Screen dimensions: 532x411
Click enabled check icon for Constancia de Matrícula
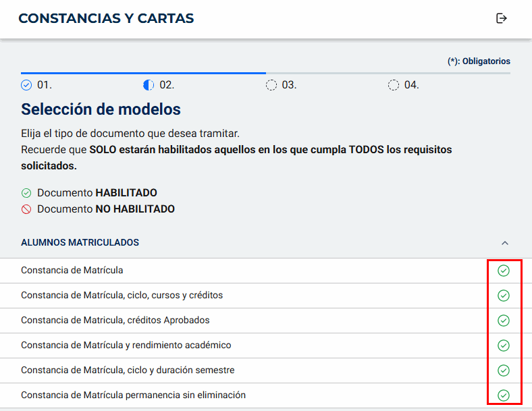(503, 271)
